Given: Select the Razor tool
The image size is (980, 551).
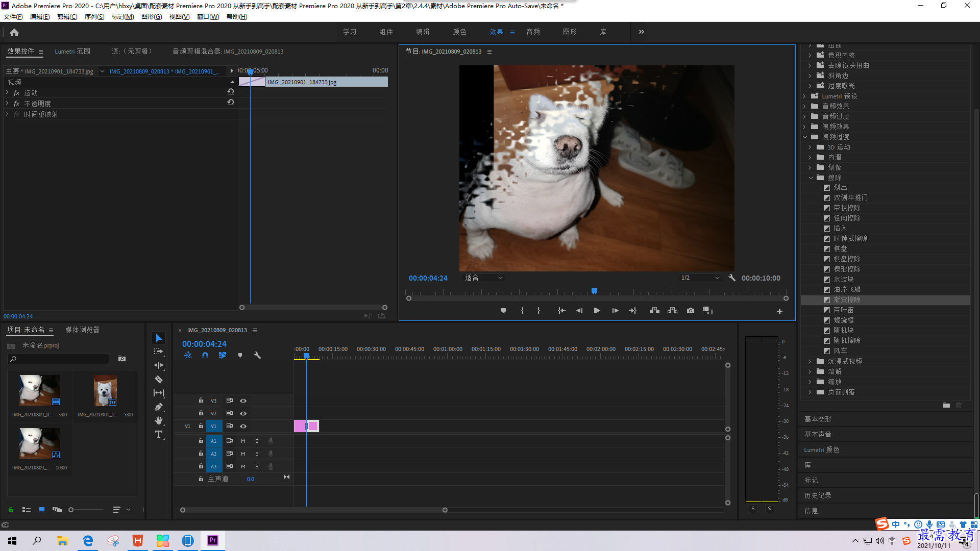Looking at the screenshot, I should click(159, 379).
